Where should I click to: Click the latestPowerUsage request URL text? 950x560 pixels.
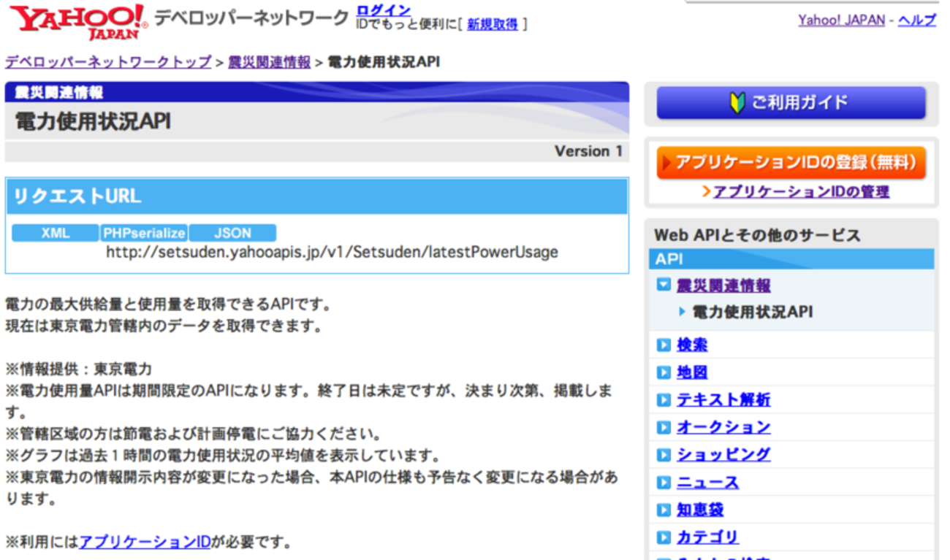(332, 253)
